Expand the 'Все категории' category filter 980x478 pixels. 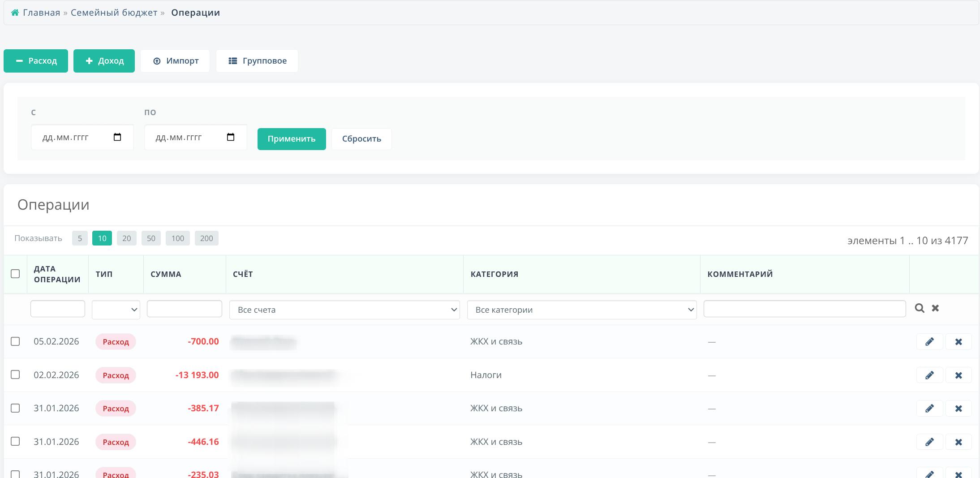pyautogui.click(x=581, y=310)
